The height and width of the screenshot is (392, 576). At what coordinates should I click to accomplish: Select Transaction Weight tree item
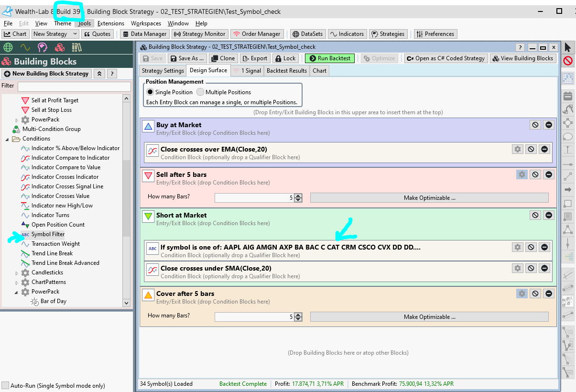click(x=55, y=244)
